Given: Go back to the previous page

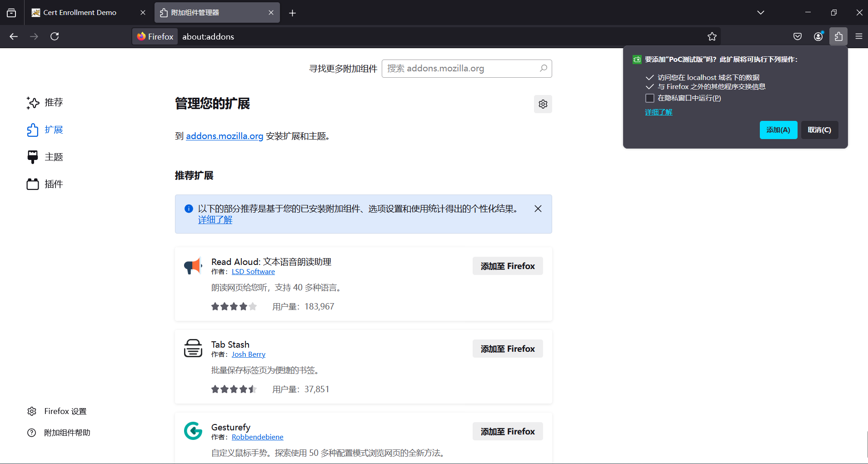Looking at the screenshot, I should pyautogui.click(x=14, y=36).
